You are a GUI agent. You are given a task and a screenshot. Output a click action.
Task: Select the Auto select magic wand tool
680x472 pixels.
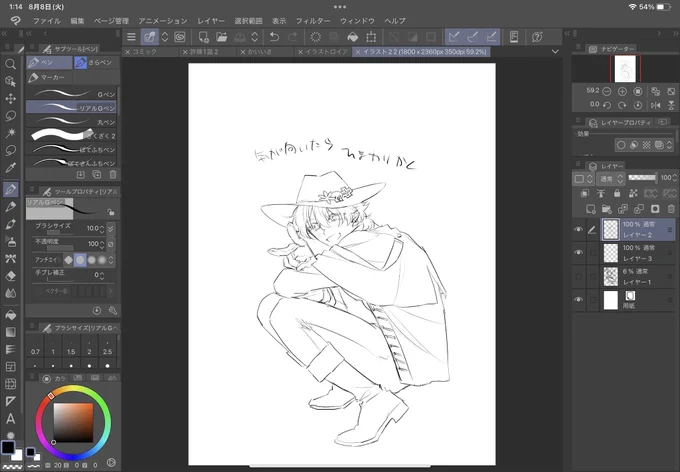tap(10, 133)
